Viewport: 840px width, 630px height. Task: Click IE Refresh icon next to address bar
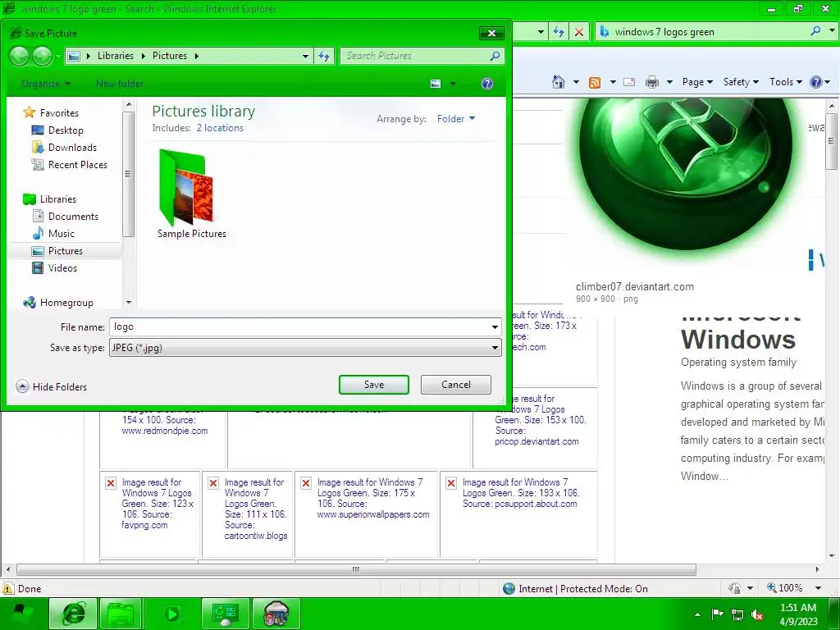tap(559, 32)
